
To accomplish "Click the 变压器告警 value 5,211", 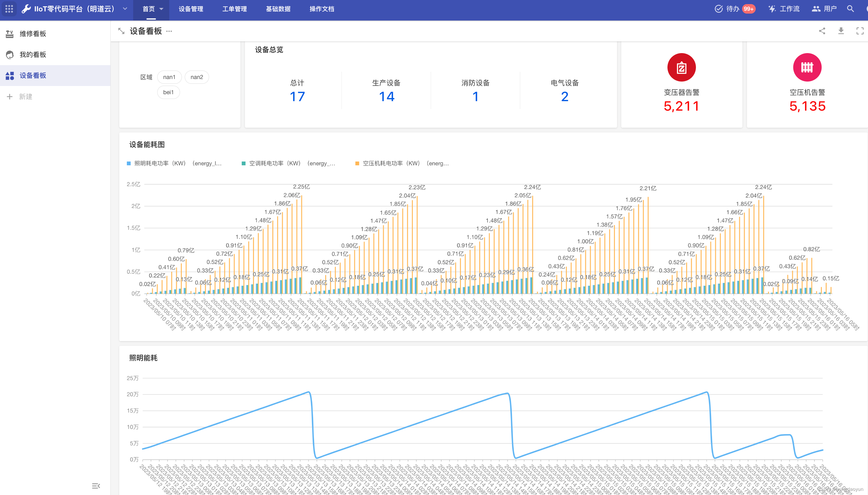I will (681, 106).
